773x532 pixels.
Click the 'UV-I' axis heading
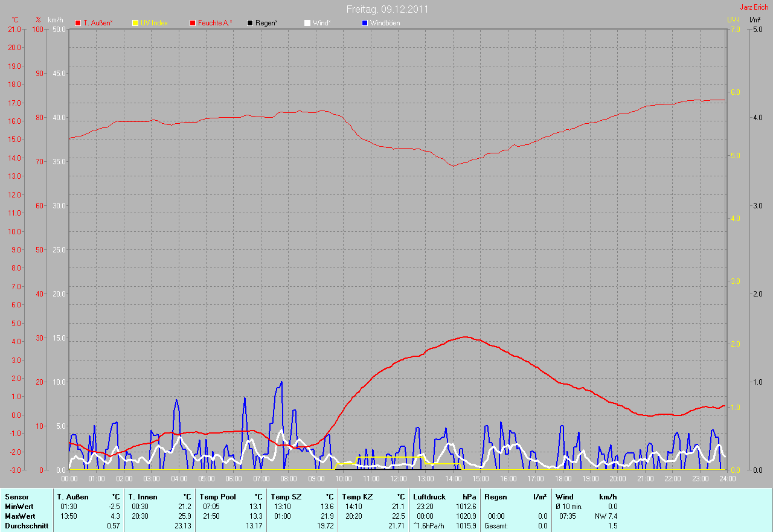coord(733,20)
